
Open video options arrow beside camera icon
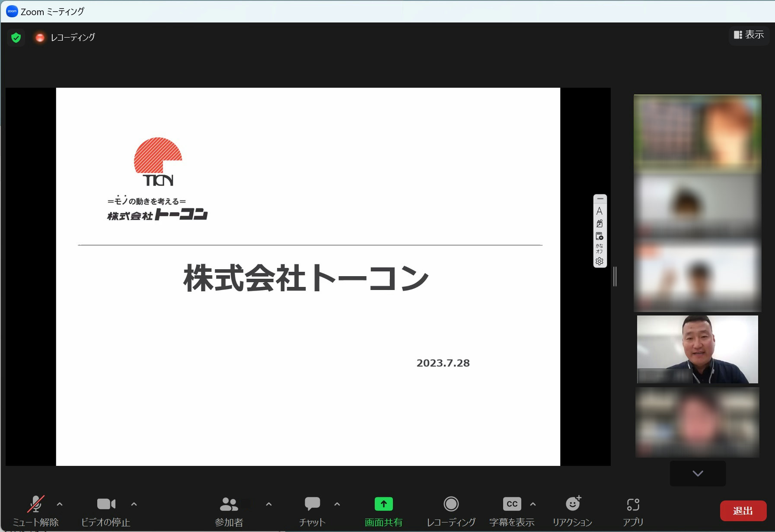pyautogui.click(x=134, y=504)
